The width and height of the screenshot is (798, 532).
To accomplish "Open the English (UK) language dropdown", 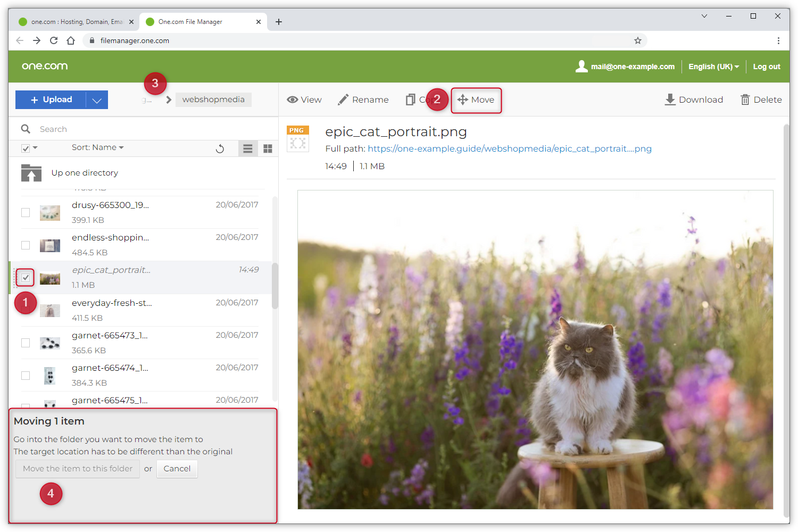I will click(x=713, y=66).
